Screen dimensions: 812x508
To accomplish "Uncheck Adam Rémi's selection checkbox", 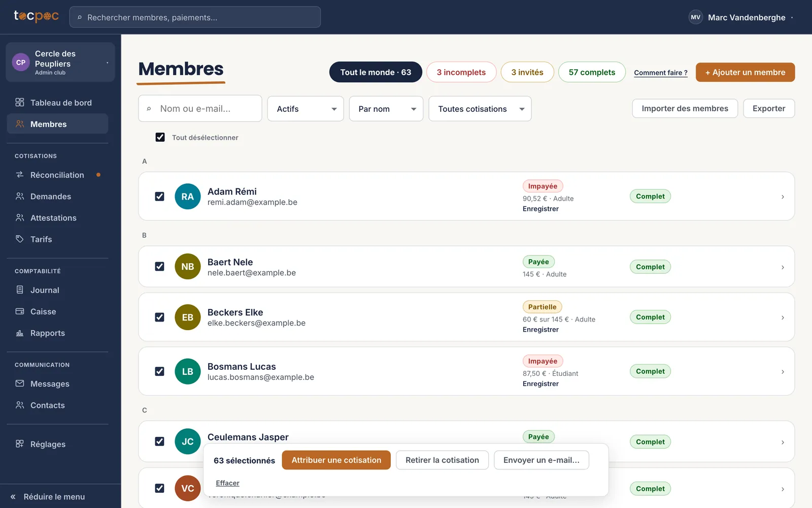I will (159, 196).
